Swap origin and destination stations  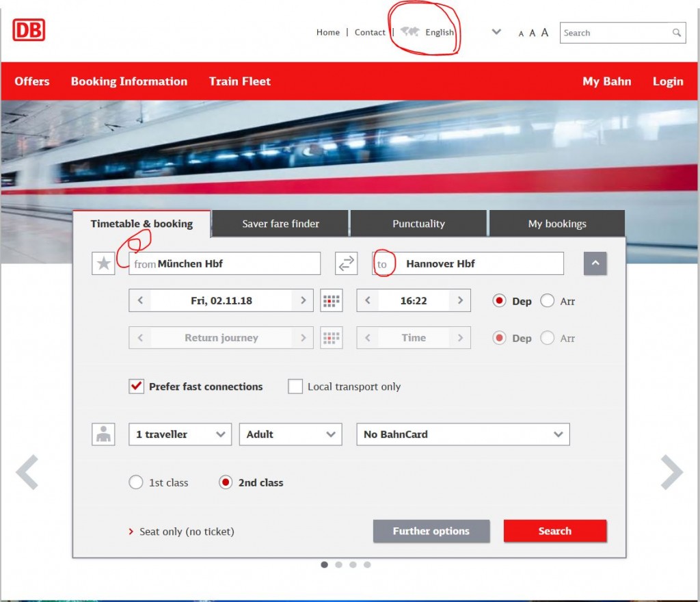[x=347, y=263]
